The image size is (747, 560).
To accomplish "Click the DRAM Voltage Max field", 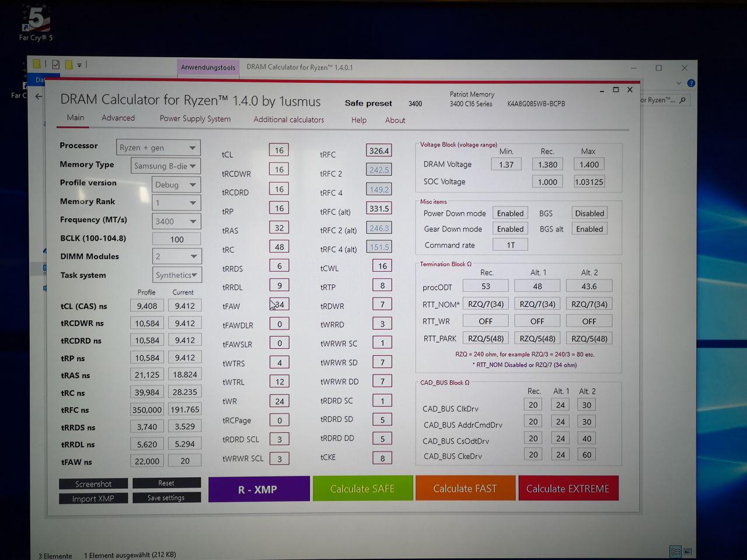I will pyautogui.click(x=589, y=164).
